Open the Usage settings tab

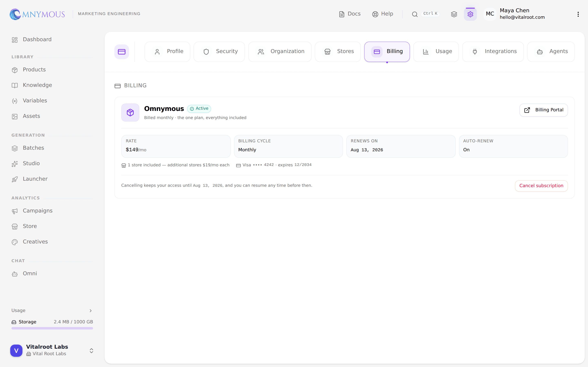coord(436,52)
